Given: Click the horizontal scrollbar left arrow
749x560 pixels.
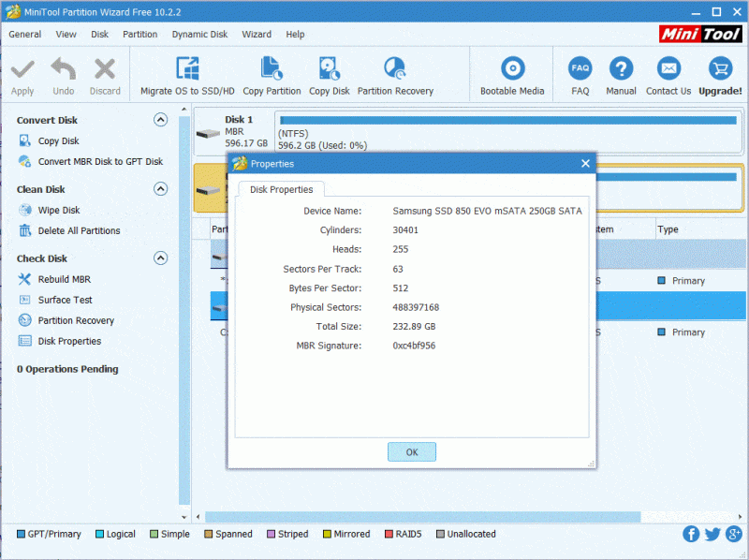Looking at the screenshot, I should point(198,517).
